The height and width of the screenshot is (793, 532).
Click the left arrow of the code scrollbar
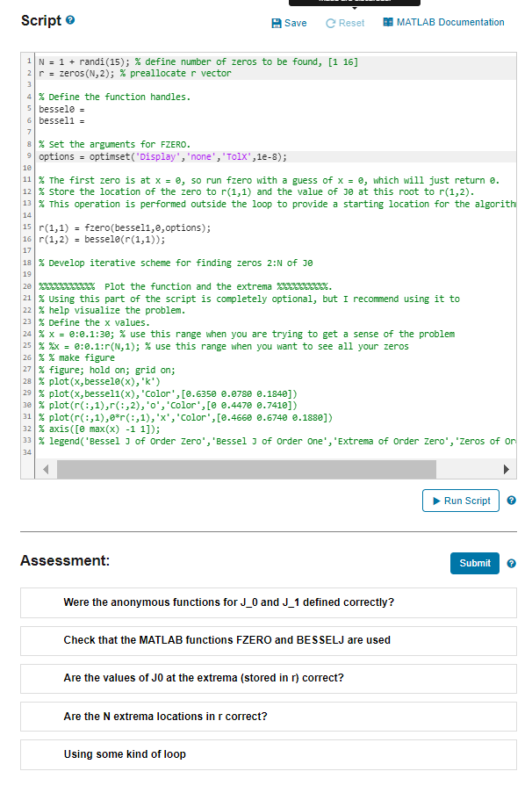click(x=45, y=469)
